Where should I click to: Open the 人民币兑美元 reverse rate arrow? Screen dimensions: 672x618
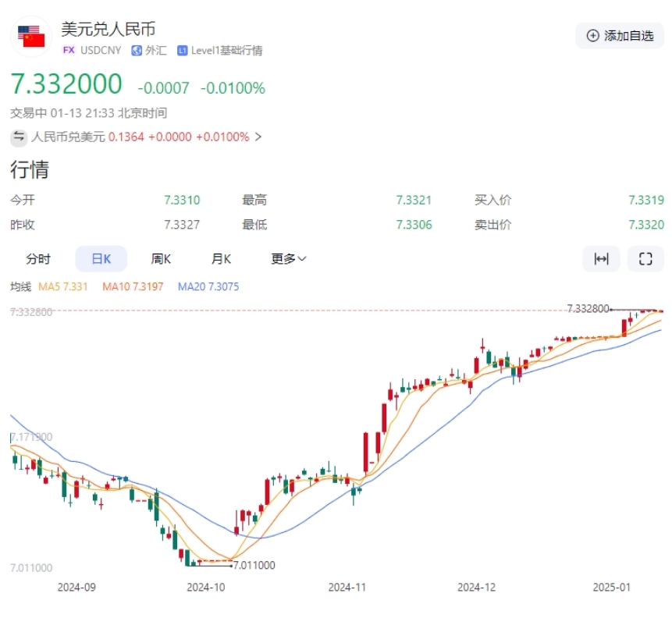258,137
